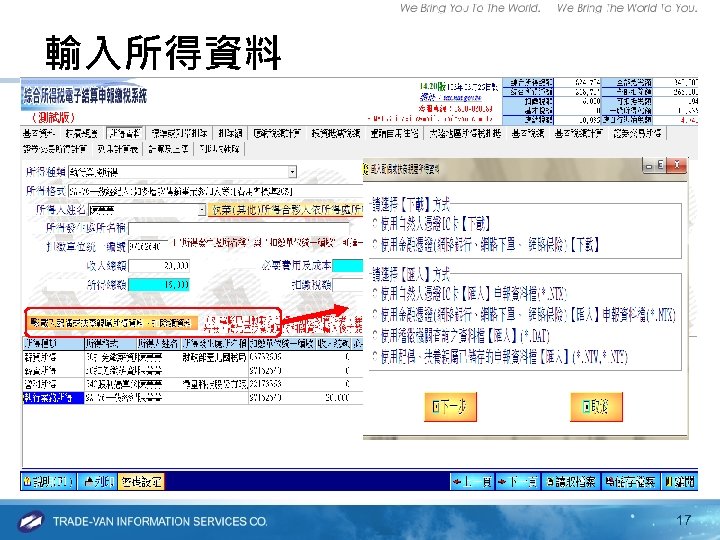Switch to the 應納稅額計算 tab
This screenshot has width=720, height=540.
point(277,134)
